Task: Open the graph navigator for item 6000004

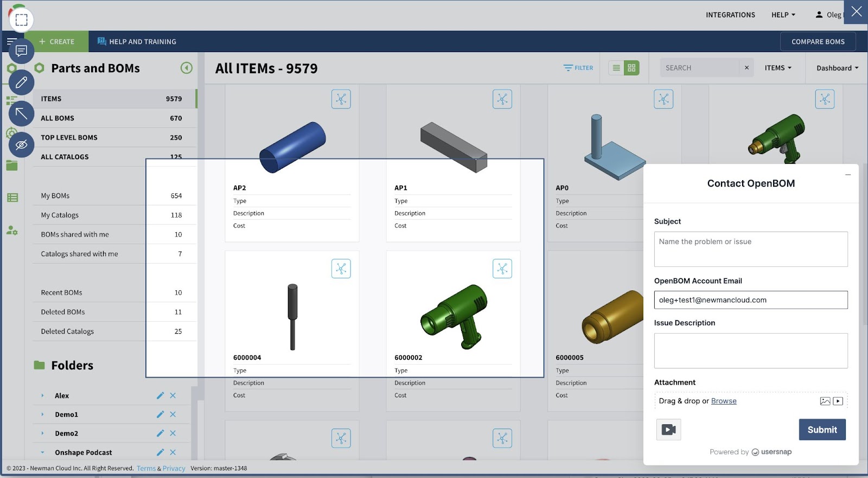Action: click(341, 269)
